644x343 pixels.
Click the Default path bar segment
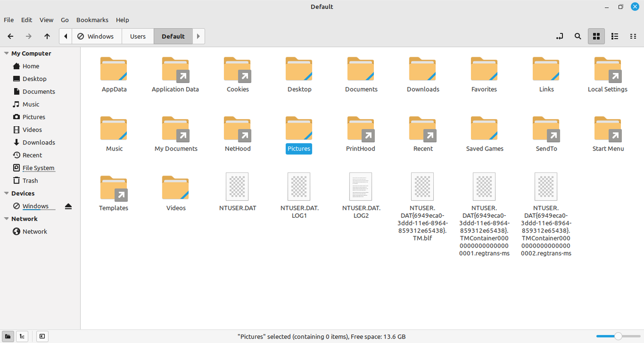pos(173,36)
